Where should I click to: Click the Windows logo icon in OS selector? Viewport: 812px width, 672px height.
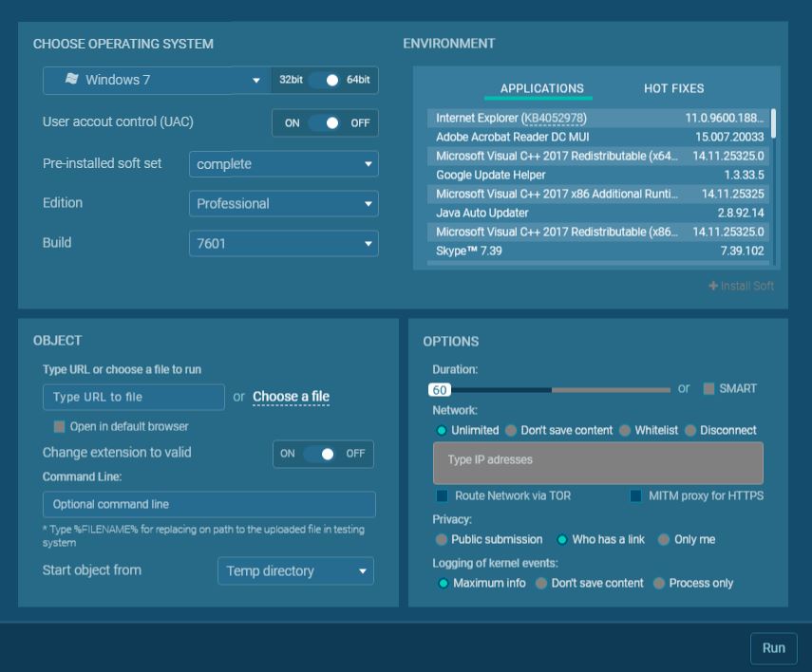pos(71,80)
